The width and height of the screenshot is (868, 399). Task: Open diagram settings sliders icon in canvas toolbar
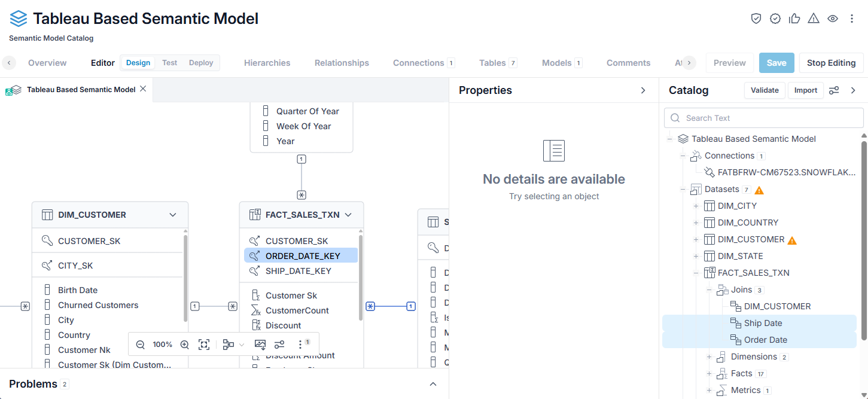click(279, 345)
